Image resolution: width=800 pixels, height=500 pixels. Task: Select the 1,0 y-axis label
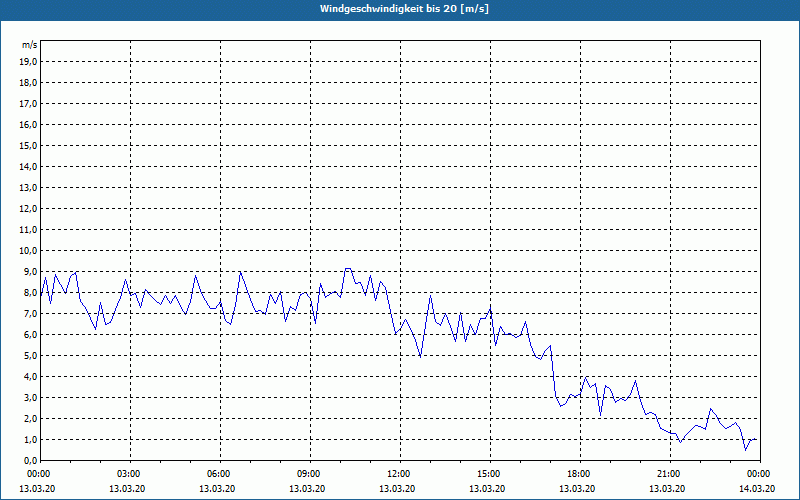tap(30, 439)
